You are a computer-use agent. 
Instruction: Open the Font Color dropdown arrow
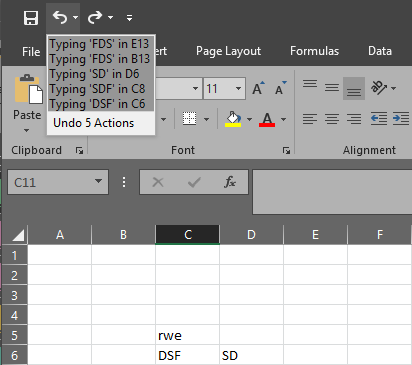[x=283, y=119]
